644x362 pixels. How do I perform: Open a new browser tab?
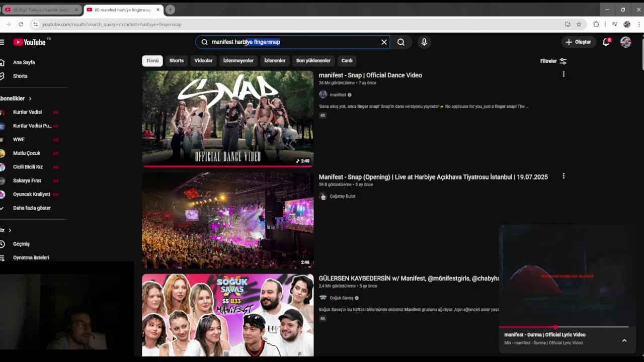pyautogui.click(x=170, y=10)
